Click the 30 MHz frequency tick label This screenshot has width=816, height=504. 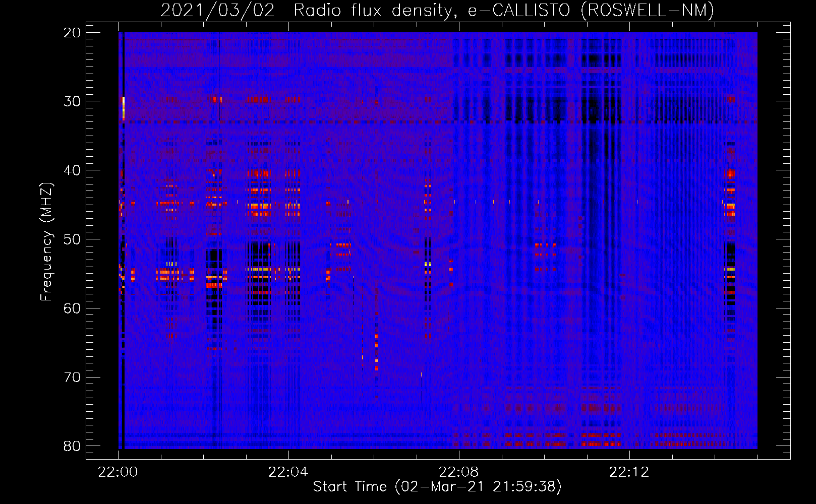coord(73,101)
